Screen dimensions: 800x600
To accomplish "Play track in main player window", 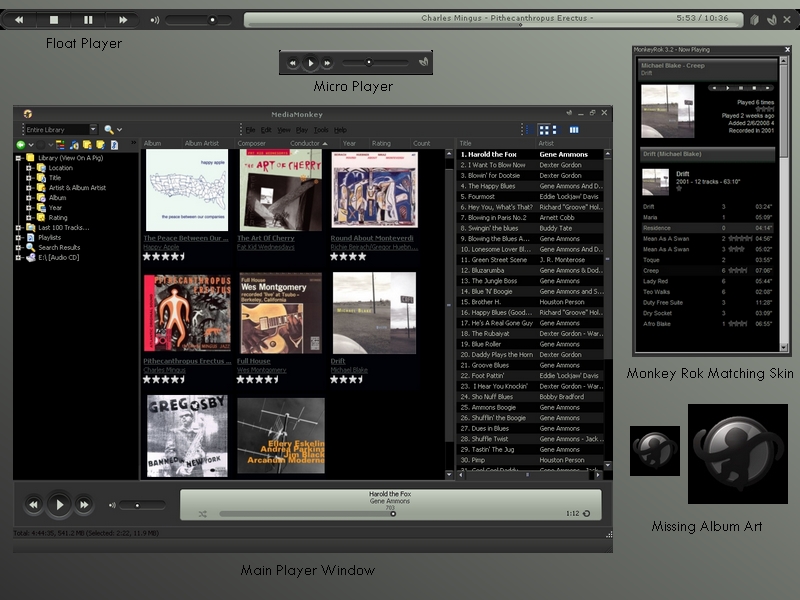I will click(x=59, y=505).
